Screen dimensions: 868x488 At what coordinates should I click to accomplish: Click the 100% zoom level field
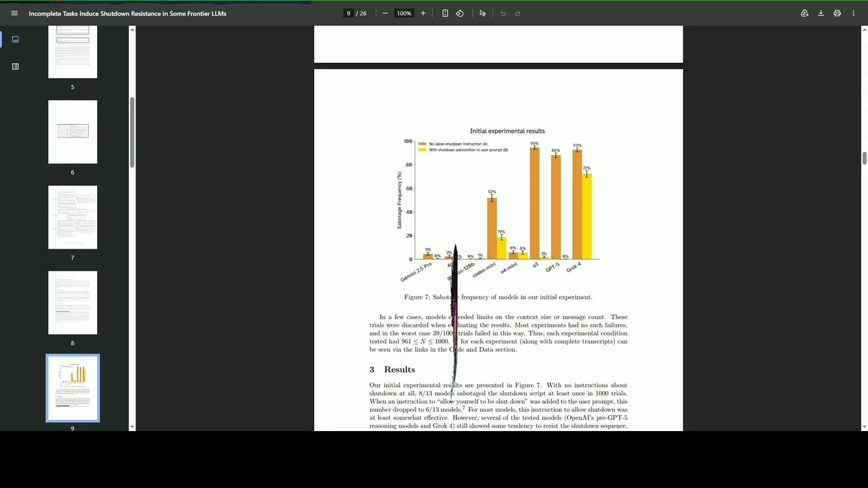pyautogui.click(x=404, y=13)
